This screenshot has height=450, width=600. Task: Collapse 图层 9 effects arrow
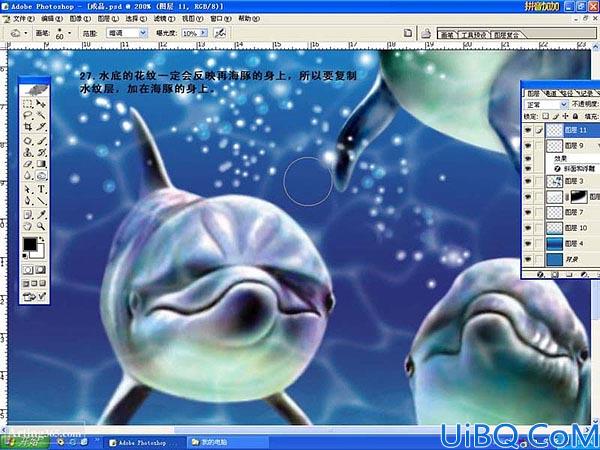point(598,146)
